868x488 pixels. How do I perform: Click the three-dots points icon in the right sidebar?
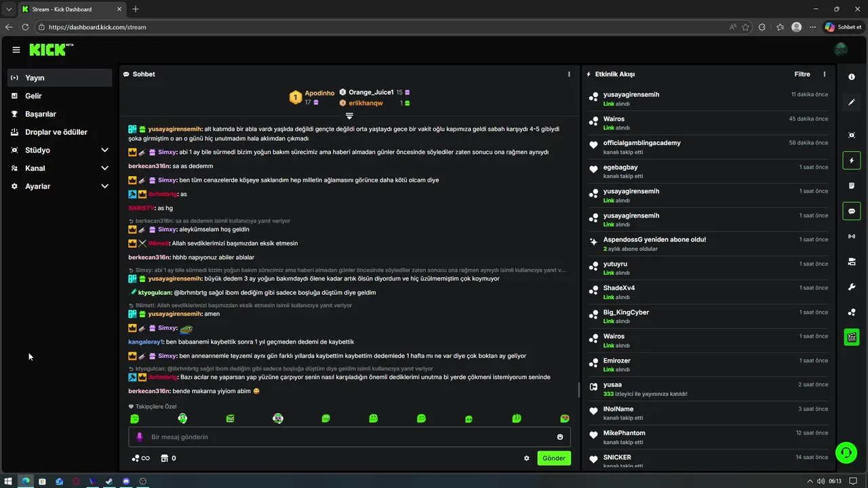coord(852,312)
